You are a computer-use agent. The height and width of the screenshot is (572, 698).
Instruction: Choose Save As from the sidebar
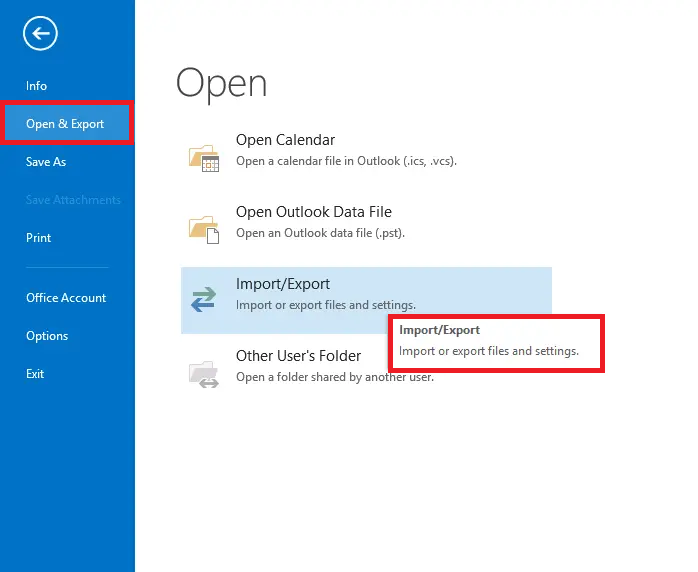click(46, 162)
